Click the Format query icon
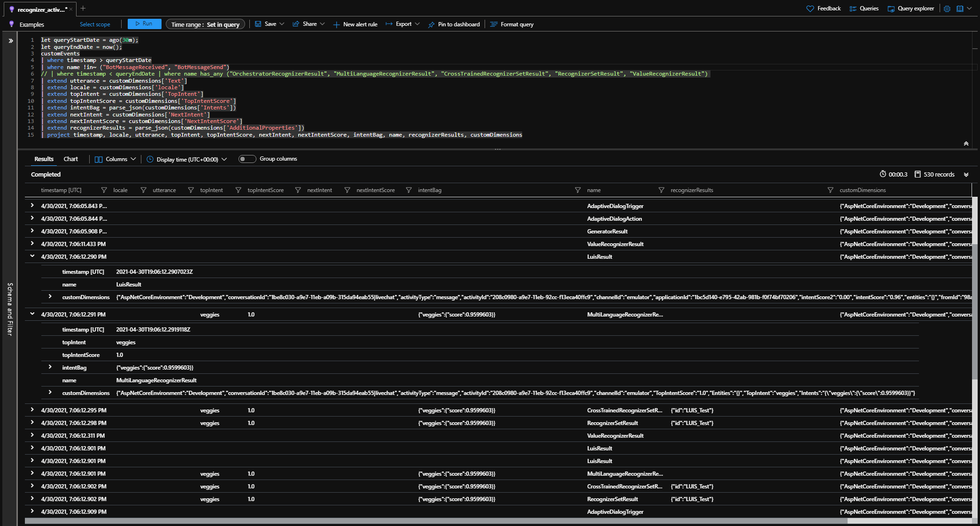 (x=494, y=24)
